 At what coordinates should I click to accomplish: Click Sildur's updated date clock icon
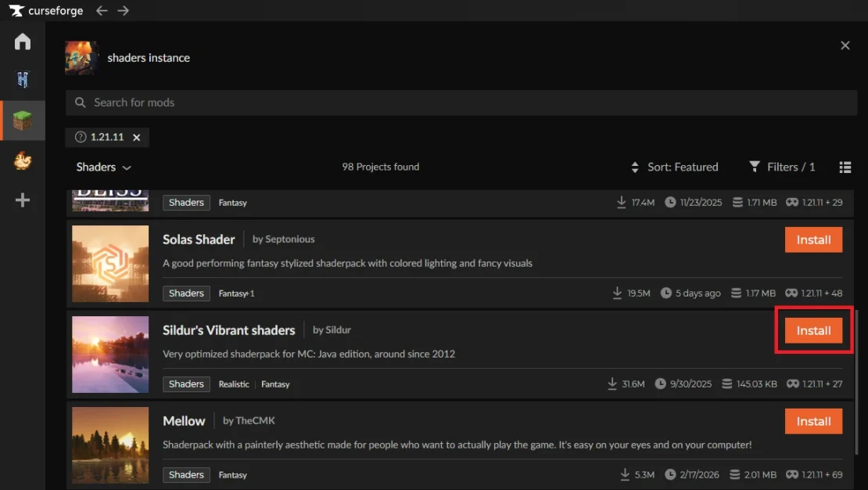[x=661, y=384]
